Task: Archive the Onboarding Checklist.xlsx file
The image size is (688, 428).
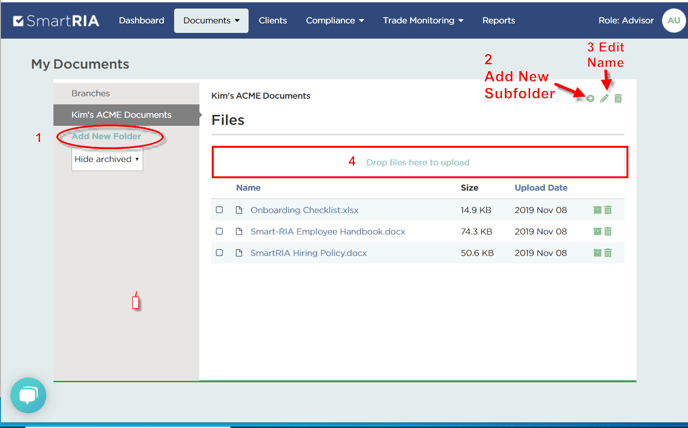Action: point(597,210)
